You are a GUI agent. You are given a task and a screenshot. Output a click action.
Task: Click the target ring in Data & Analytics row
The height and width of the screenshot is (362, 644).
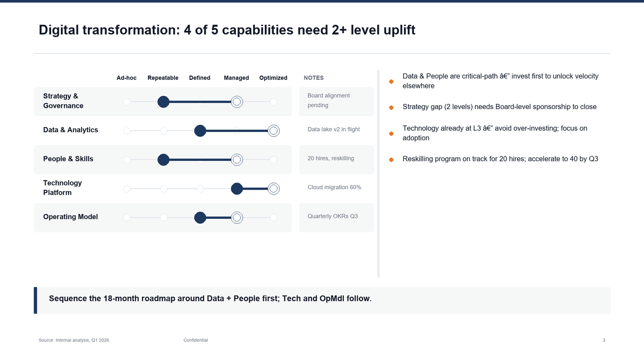[273, 131]
